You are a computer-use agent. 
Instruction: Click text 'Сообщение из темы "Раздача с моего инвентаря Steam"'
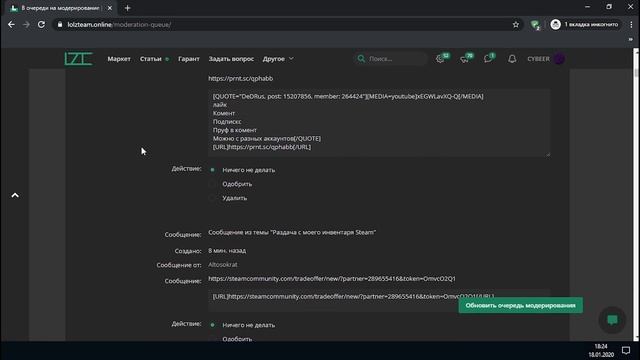click(x=292, y=232)
